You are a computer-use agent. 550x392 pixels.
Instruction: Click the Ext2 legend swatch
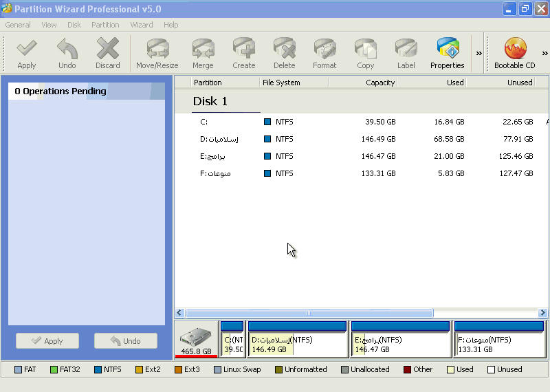[139, 369]
